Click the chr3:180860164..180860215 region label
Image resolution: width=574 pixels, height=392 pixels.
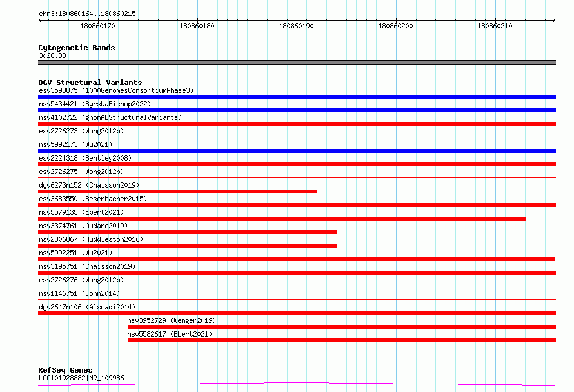pyautogui.click(x=87, y=14)
